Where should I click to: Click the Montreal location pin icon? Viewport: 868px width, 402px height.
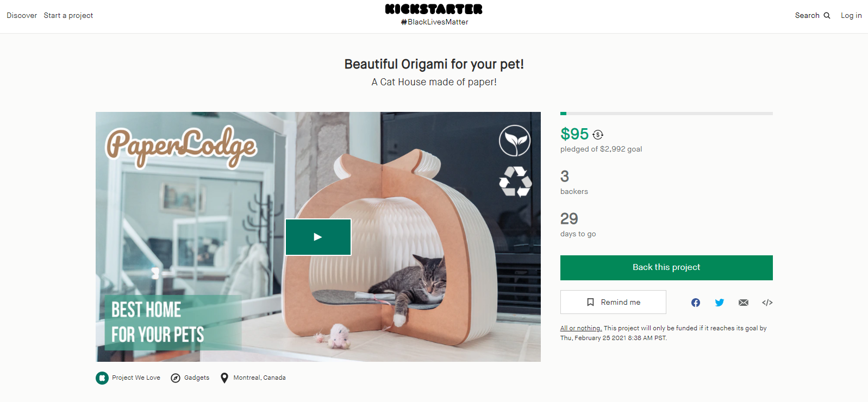pyautogui.click(x=224, y=378)
